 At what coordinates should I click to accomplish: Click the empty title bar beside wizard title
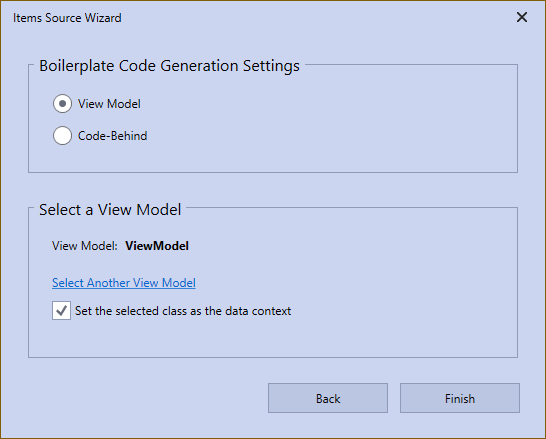313,17
